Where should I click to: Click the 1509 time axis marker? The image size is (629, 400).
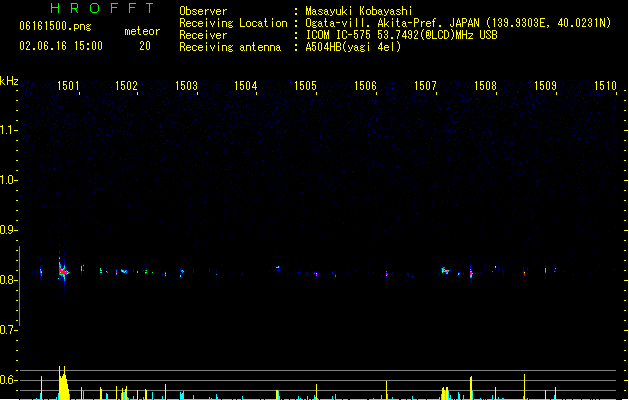(546, 86)
